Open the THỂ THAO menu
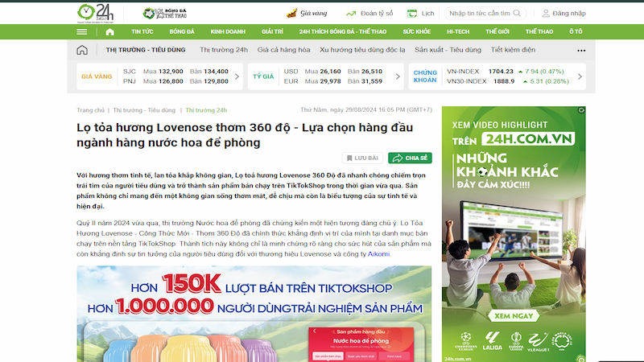 tap(539, 31)
